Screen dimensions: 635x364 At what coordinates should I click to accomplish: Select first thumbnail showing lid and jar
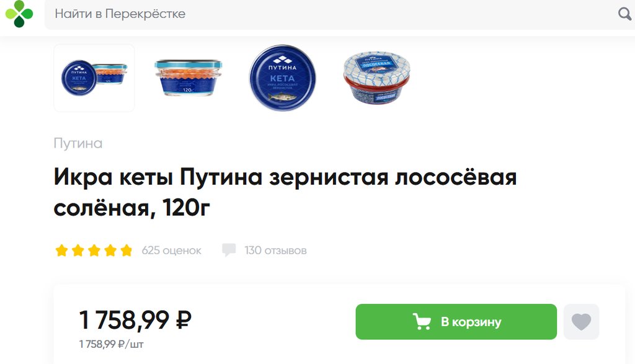pos(94,78)
